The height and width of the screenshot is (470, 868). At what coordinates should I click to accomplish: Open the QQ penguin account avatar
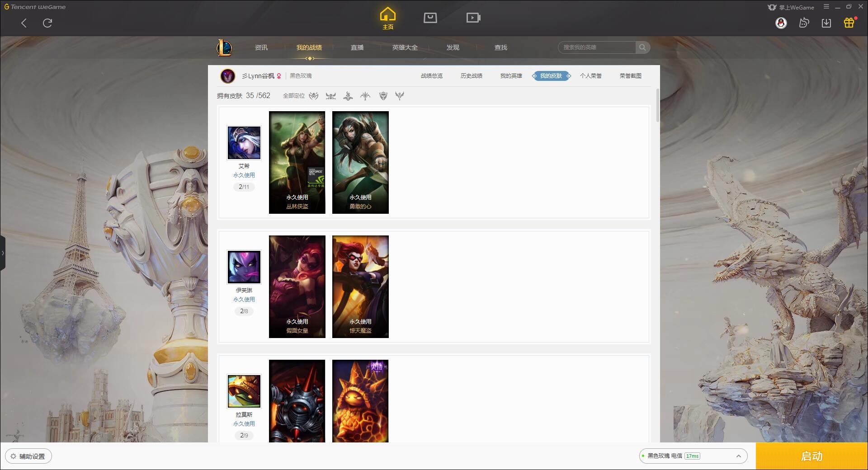(x=781, y=23)
